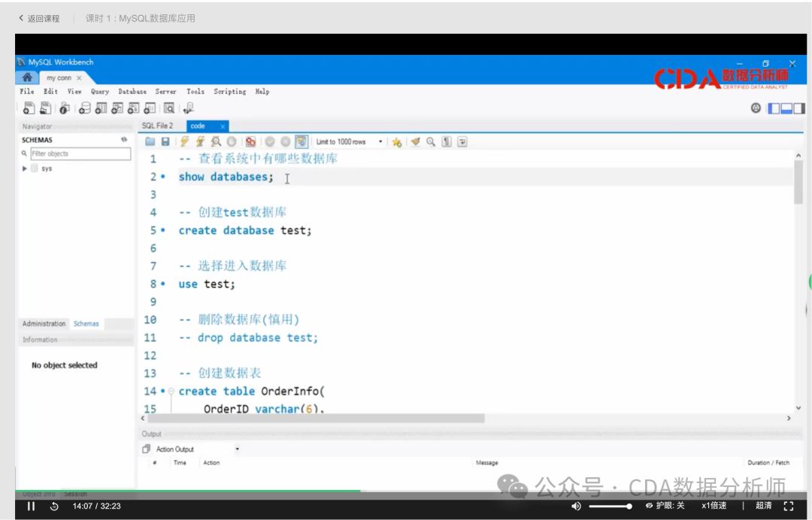This screenshot has height=520, width=812.
Task: Switch to the Schemas tab in Navigator
Action: pos(86,323)
